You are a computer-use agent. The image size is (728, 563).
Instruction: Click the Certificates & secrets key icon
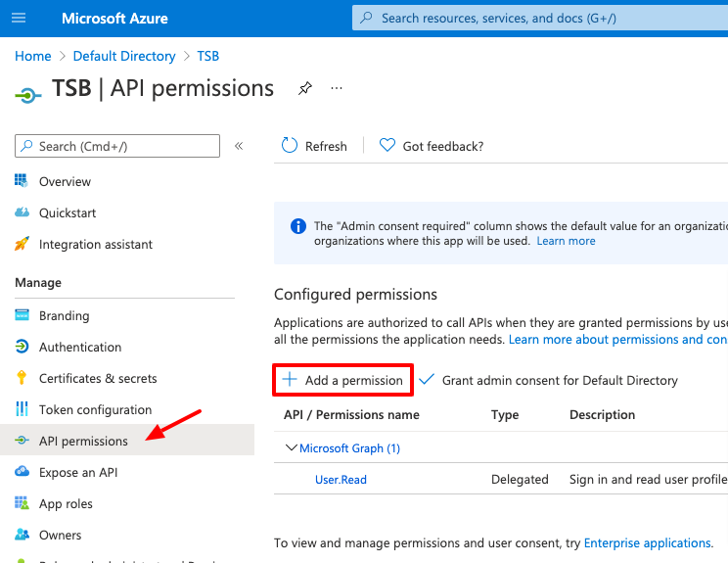click(x=22, y=378)
